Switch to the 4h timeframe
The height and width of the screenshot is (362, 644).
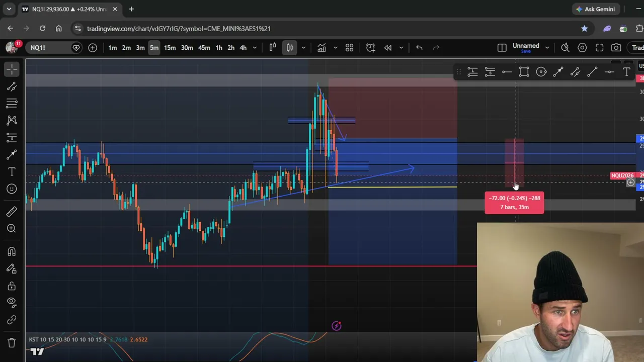(x=243, y=48)
